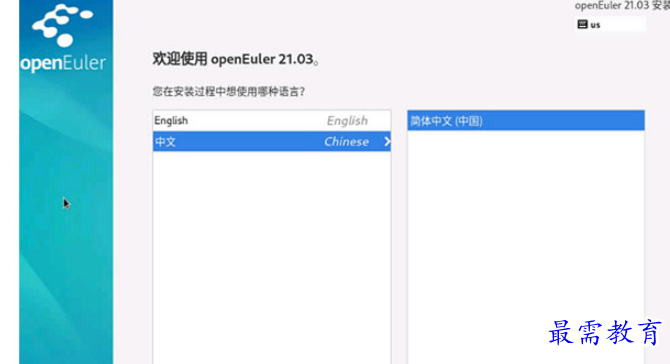
Task: Select English in the language list
Action: (272, 120)
